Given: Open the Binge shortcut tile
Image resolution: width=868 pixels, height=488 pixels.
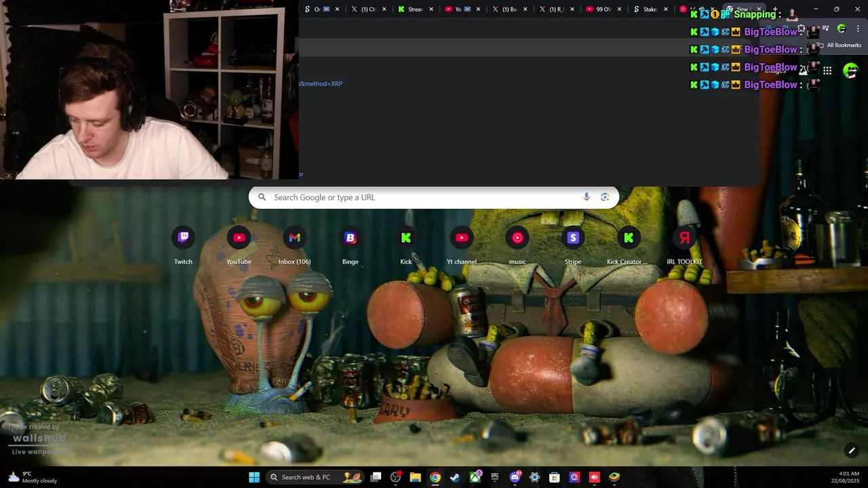Looking at the screenshot, I should pyautogui.click(x=350, y=245).
